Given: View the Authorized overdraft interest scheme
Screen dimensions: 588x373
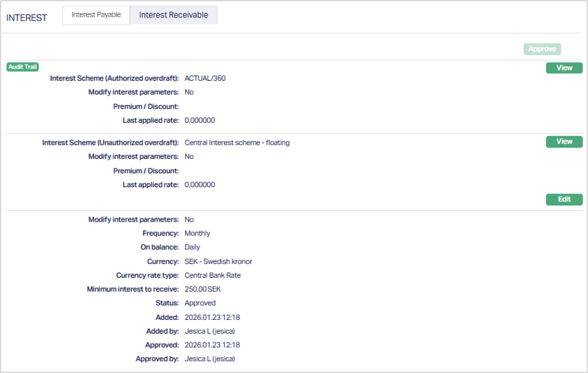Looking at the screenshot, I should point(564,68).
